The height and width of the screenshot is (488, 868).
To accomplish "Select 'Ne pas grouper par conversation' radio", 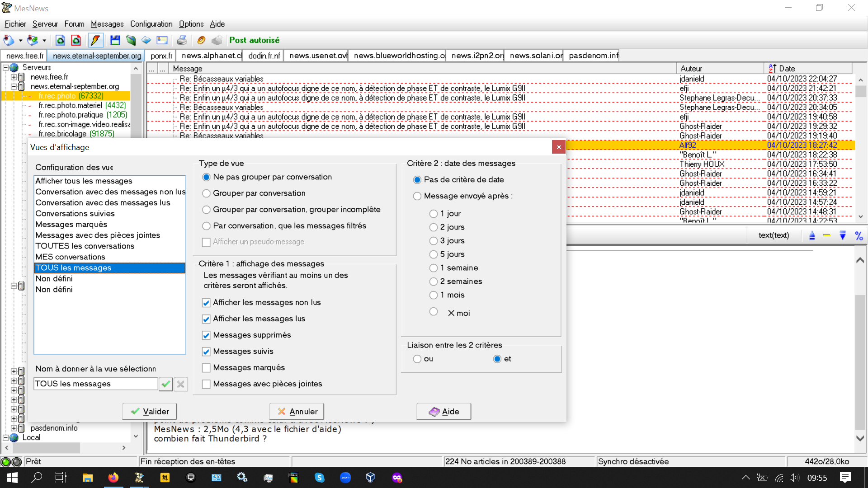I will point(206,177).
